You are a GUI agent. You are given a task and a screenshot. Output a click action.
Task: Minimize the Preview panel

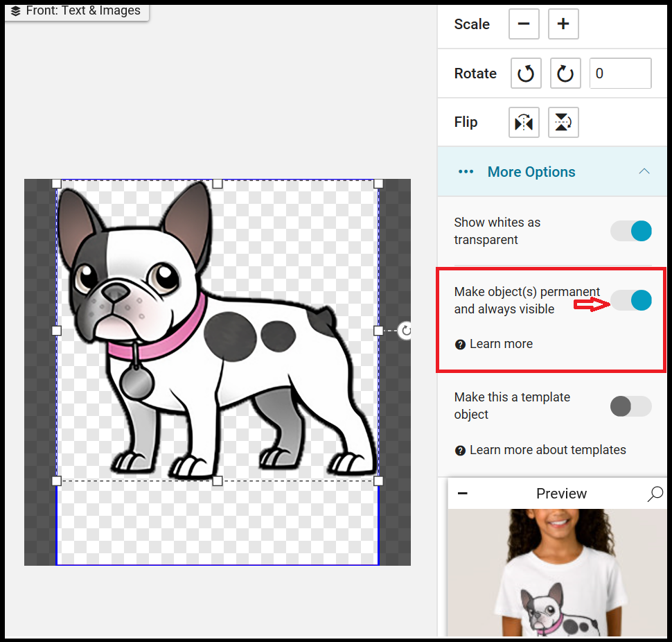click(x=462, y=493)
